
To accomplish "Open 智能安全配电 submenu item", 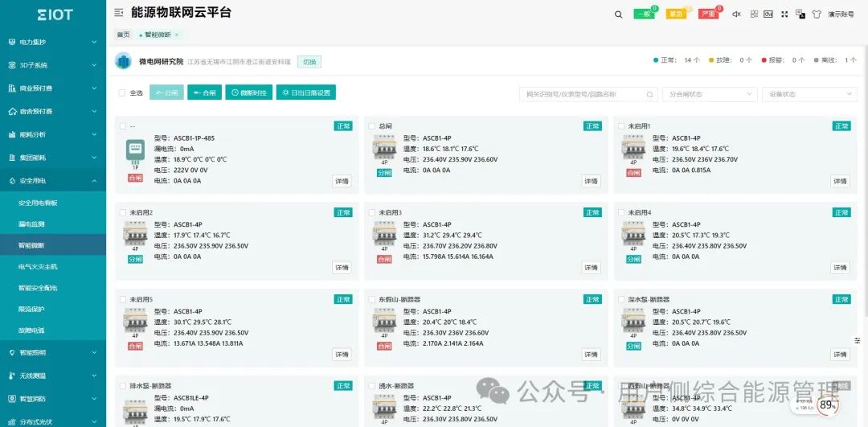I will pyautogui.click(x=38, y=288).
